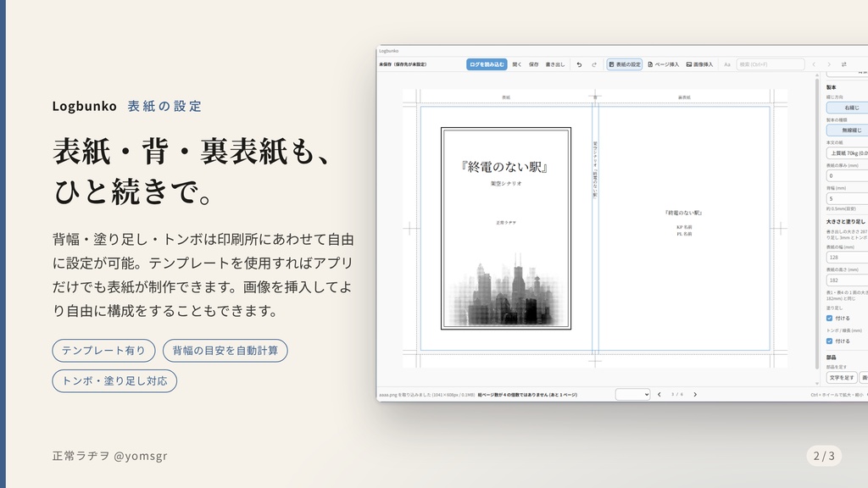Click the settings panel vertical scrollbar
Screen dimensions: 868x488
pos(817,224)
